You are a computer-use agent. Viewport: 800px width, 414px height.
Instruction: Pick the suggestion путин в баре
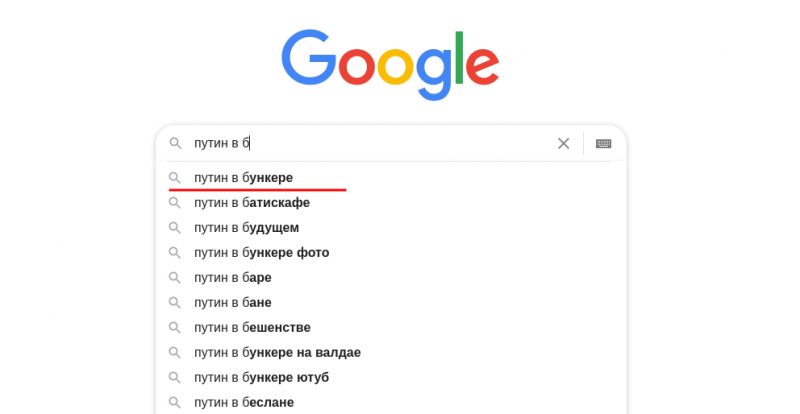(x=391, y=278)
